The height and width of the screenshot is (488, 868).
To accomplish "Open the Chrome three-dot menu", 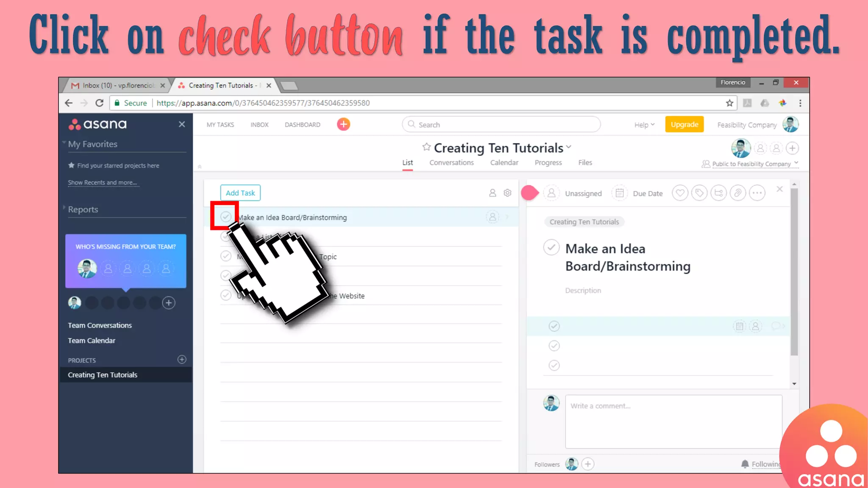I will (800, 103).
